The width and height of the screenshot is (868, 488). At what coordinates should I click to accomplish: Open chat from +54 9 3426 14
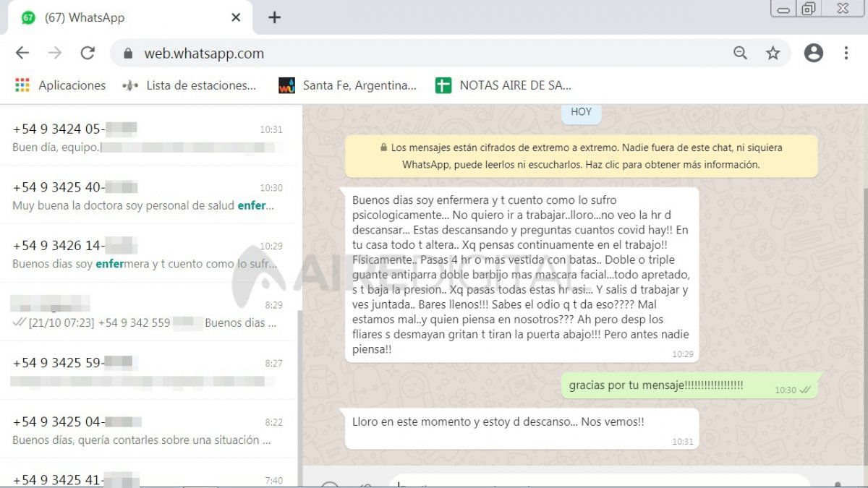click(x=148, y=254)
